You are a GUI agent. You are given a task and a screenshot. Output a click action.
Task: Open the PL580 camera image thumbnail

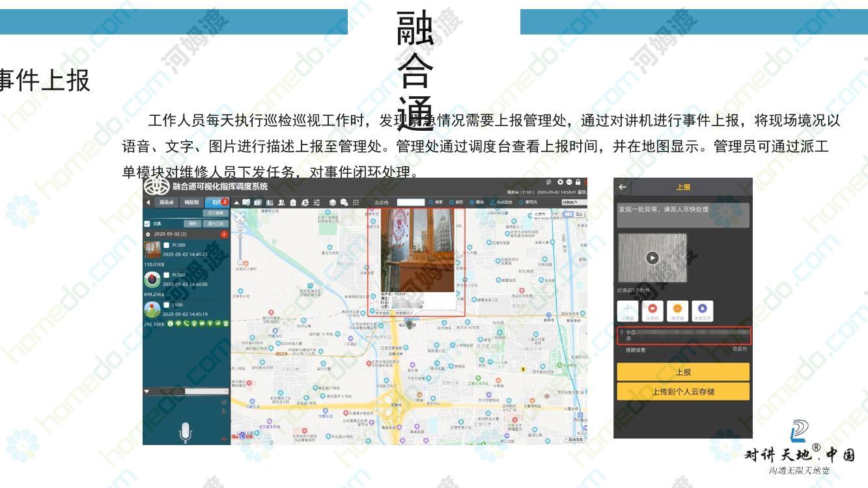(152, 280)
